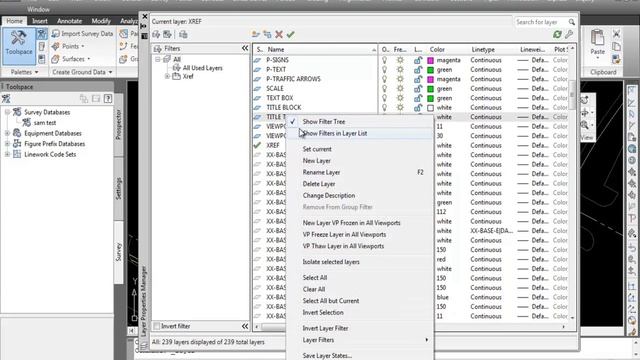Click the Search for layer field

point(540,22)
